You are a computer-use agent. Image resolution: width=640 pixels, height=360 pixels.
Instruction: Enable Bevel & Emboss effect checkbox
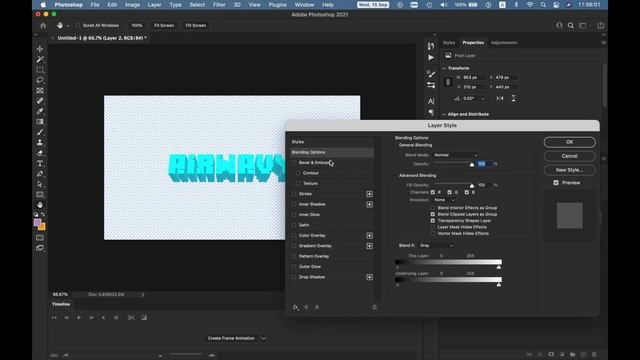(x=294, y=162)
